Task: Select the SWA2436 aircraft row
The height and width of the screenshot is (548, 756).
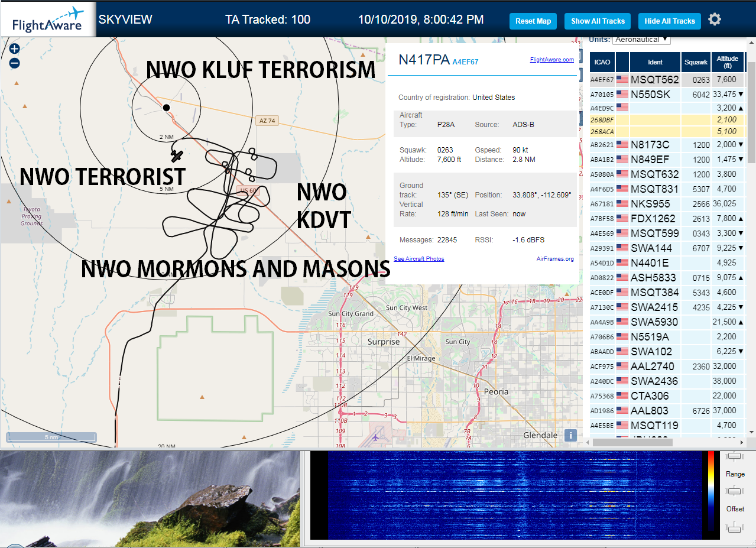Action: click(667, 381)
